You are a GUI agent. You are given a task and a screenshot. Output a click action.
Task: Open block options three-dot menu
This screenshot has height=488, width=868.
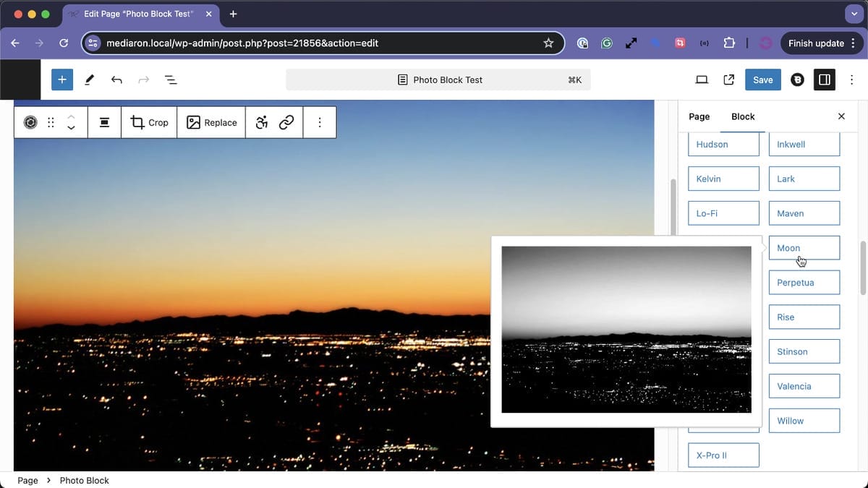point(320,123)
